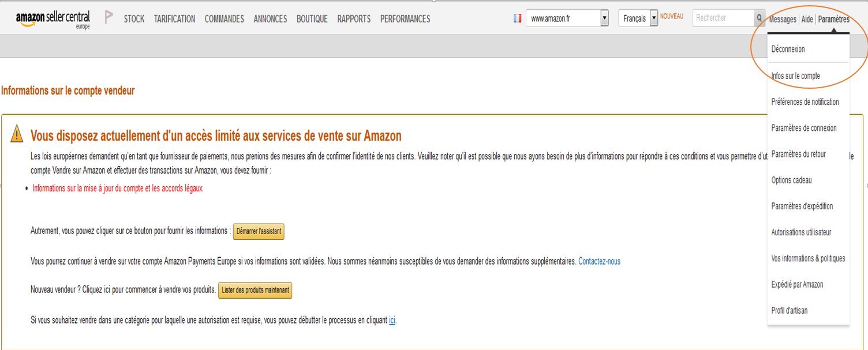Screen dimensions: 868x350
Task: Click Lister des produits maintenant
Action: pos(255,290)
